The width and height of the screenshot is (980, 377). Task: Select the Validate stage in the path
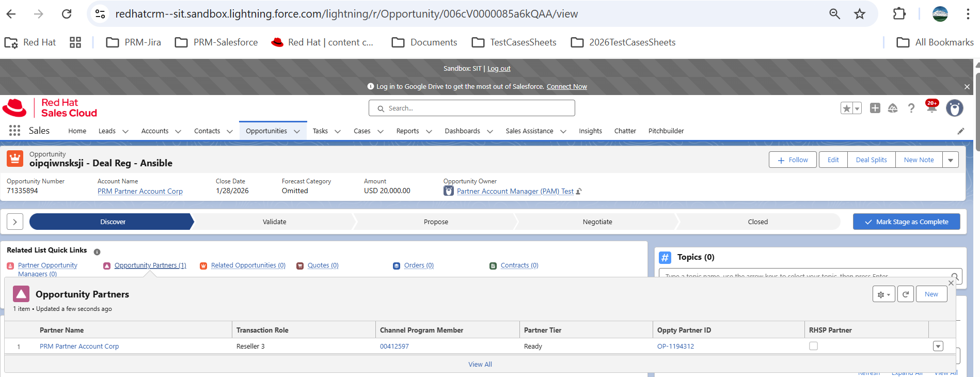pyautogui.click(x=274, y=222)
